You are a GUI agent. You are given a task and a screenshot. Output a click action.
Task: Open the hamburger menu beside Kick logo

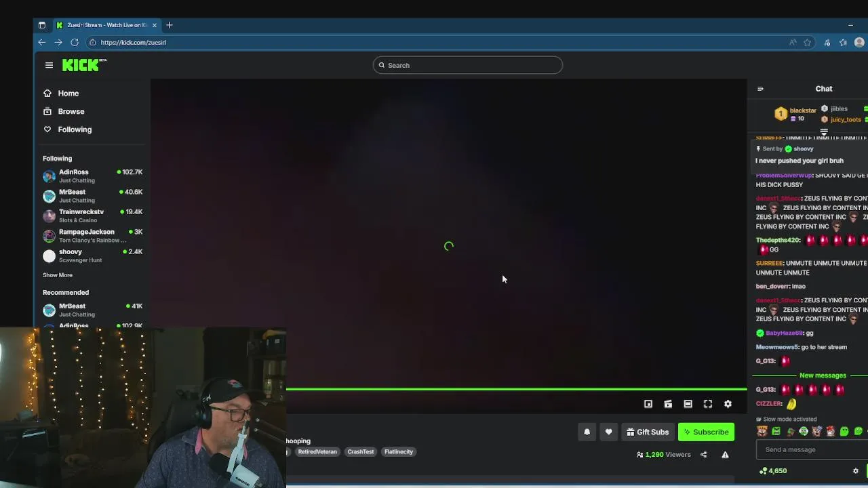click(x=49, y=65)
